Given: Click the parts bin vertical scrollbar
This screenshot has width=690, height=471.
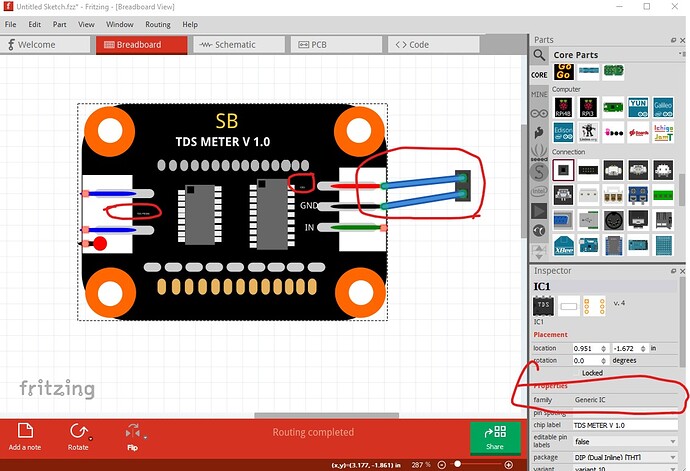Looking at the screenshot, I should tap(682, 190).
